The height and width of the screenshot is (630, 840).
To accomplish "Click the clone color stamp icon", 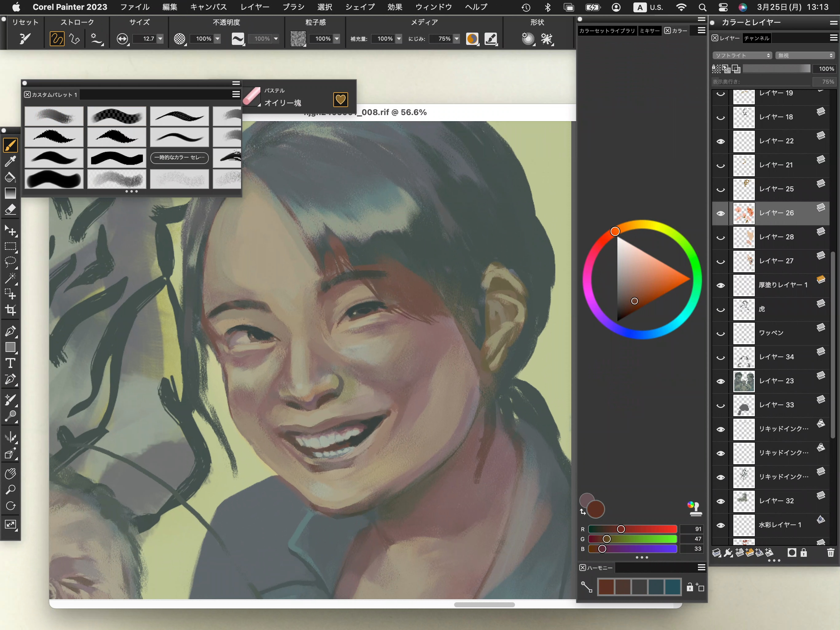I will click(695, 509).
